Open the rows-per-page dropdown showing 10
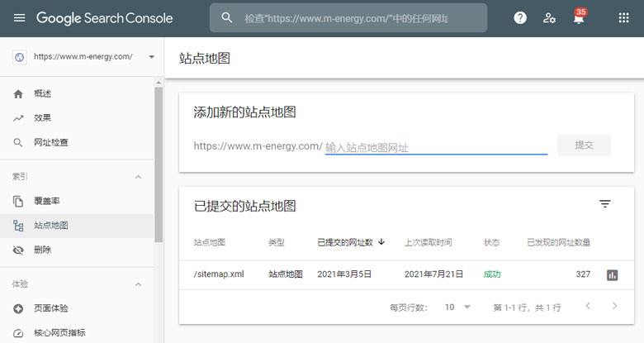The width and height of the screenshot is (644, 343). [457, 307]
